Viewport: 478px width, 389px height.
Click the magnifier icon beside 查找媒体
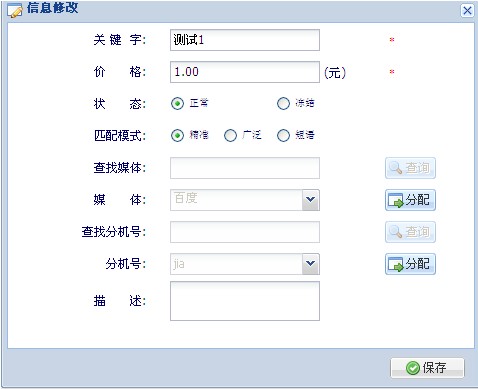point(395,168)
